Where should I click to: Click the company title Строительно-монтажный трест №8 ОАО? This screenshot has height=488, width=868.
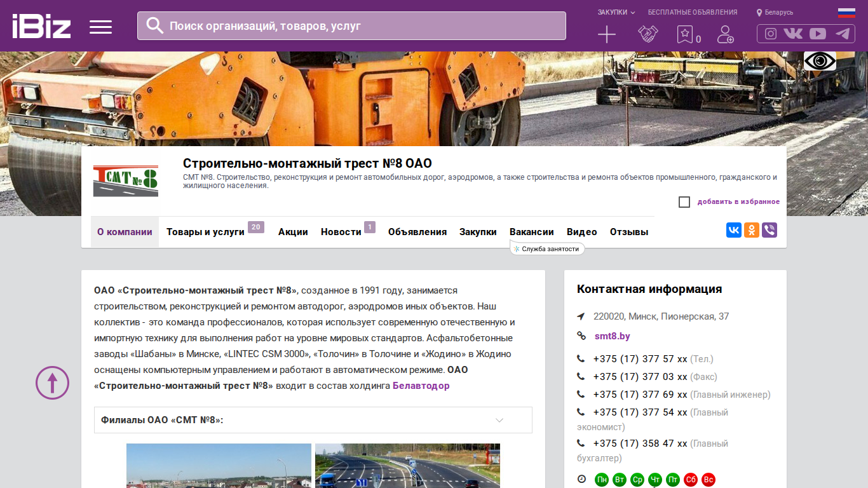308,163
